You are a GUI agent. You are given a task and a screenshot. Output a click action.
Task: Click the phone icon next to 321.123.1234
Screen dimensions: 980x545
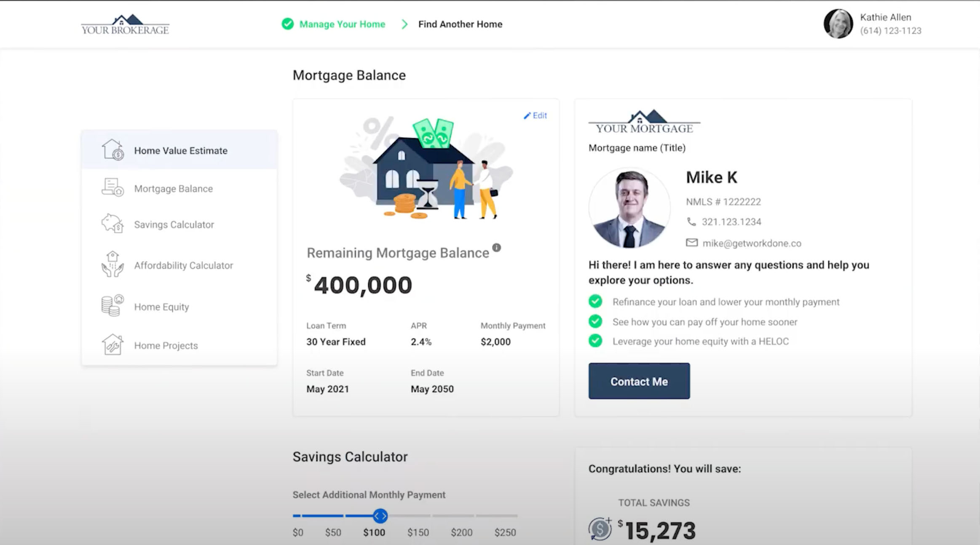(691, 222)
